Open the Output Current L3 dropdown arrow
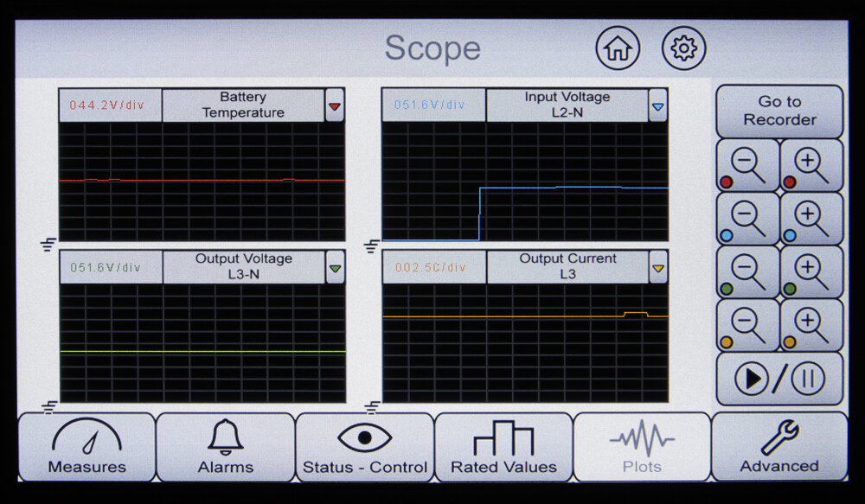Image resolution: width=865 pixels, height=504 pixels. click(x=657, y=268)
